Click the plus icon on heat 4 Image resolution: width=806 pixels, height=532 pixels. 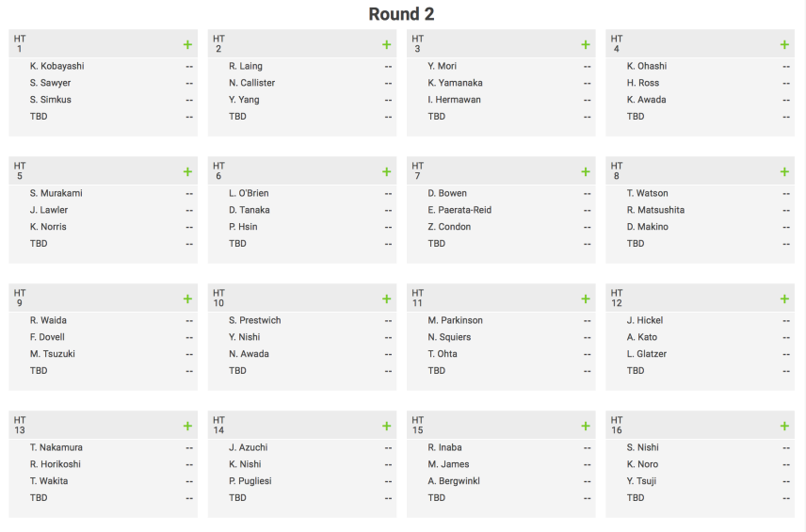[784, 44]
